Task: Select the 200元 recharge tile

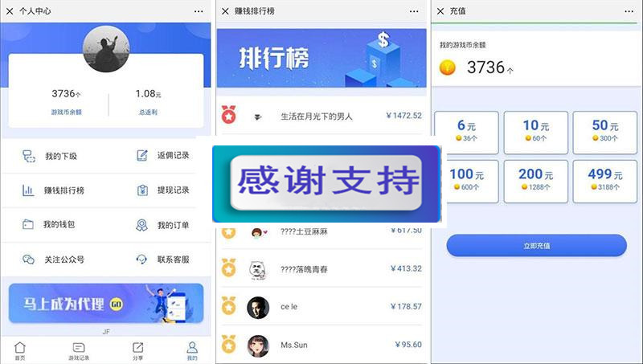Action: (535, 181)
